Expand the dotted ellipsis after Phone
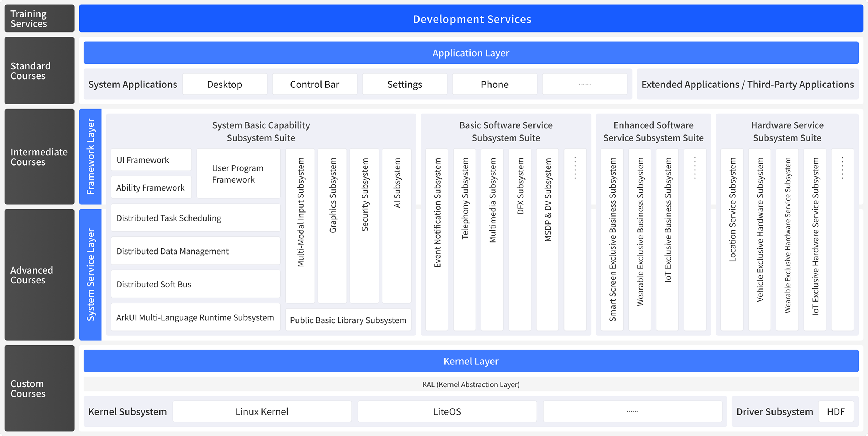This screenshot has height=436, width=868. 584,84
